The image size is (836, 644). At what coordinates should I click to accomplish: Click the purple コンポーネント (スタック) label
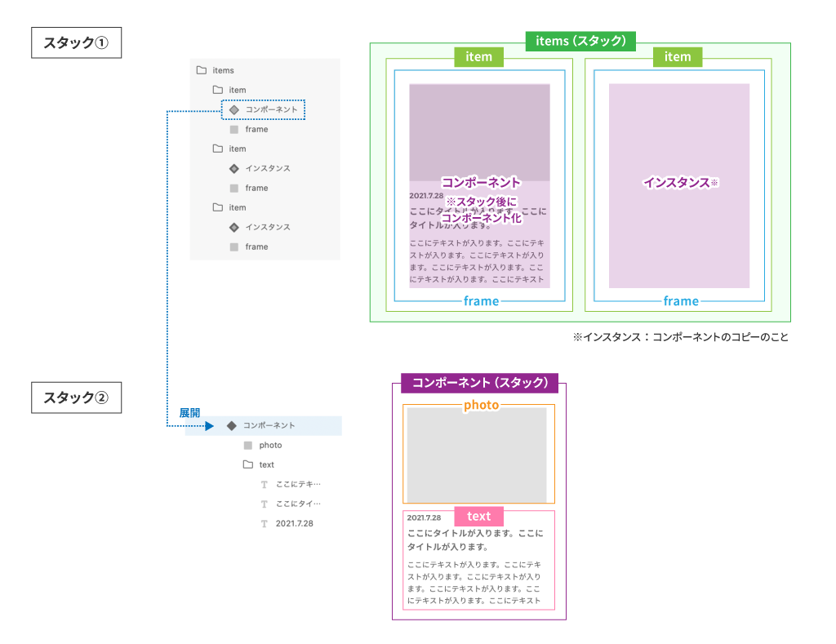tap(480, 383)
